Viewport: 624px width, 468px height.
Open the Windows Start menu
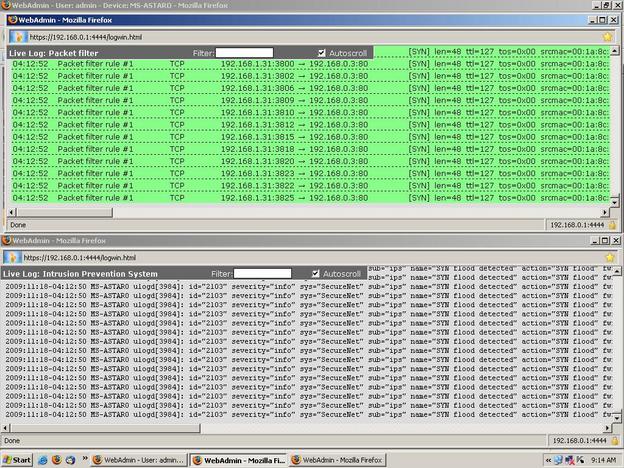(17, 460)
